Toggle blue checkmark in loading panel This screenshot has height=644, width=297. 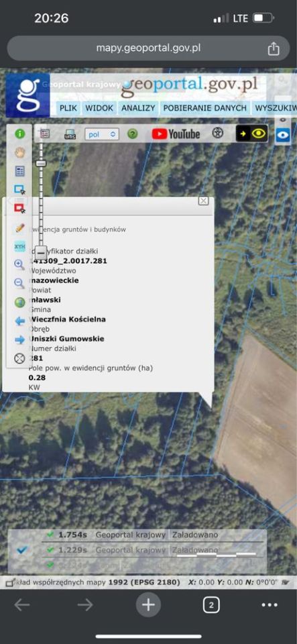(22, 550)
